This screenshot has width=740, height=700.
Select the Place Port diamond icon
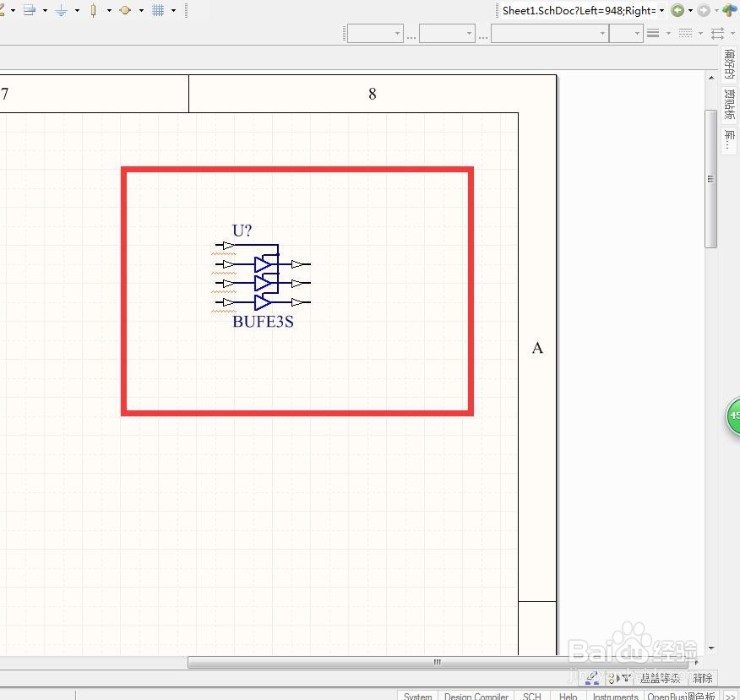pyautogui.click(x=125, y=10)
